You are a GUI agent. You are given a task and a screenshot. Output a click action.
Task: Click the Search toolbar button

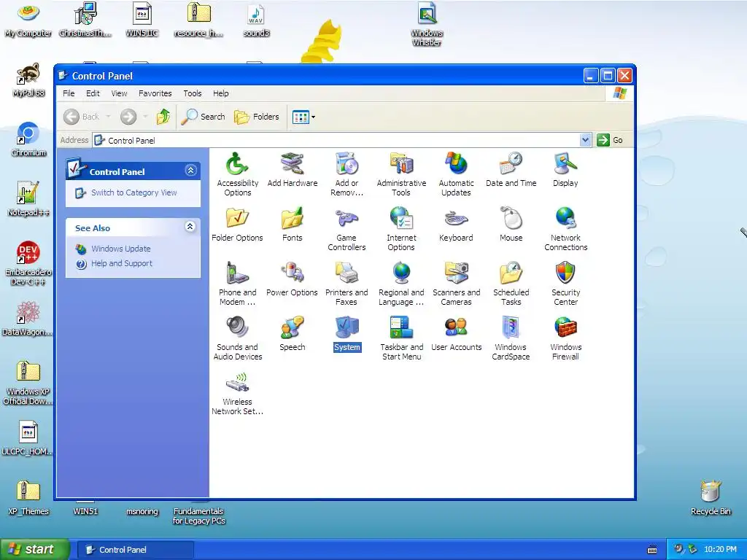click(x=204, y=117)
